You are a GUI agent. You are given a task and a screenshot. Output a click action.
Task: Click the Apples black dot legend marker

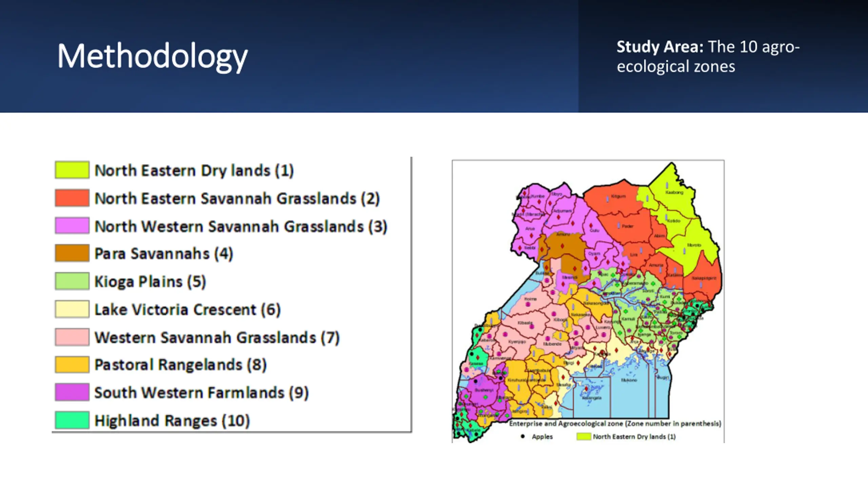coord(522,436)
